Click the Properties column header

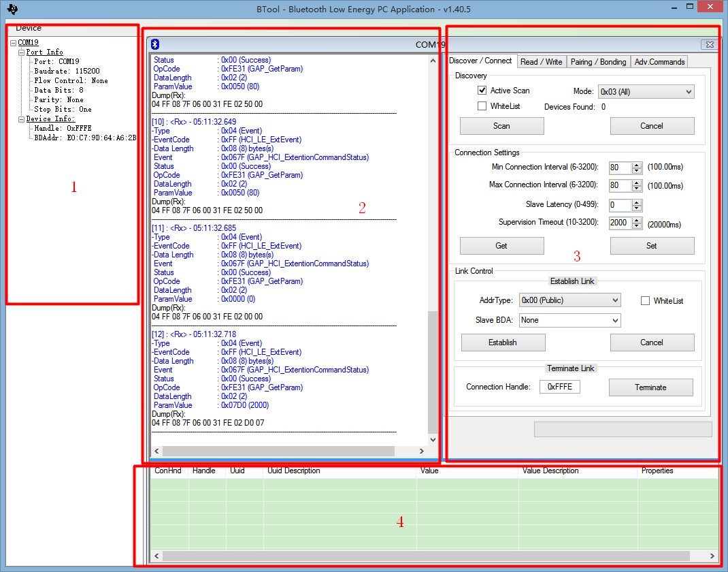click(678, 471)
